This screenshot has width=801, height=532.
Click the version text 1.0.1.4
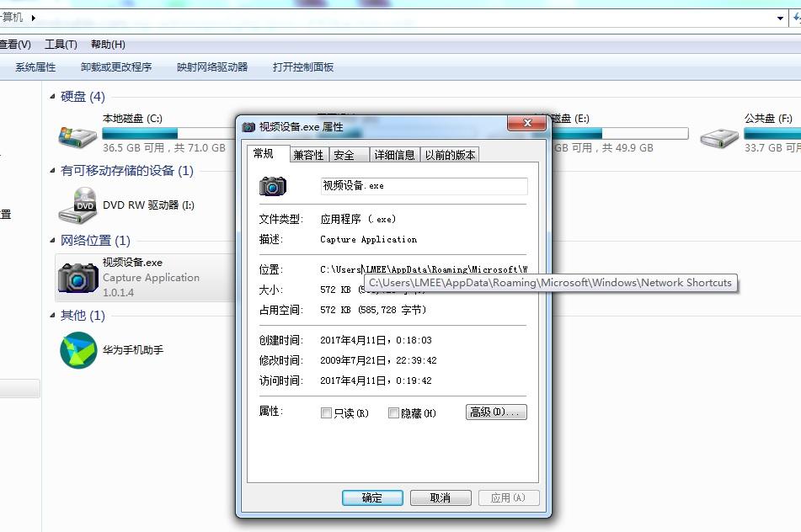tap(118, 293)
